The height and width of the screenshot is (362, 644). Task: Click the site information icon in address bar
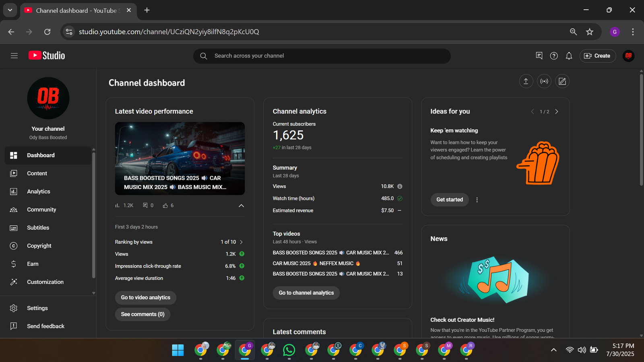click(69, 32)
